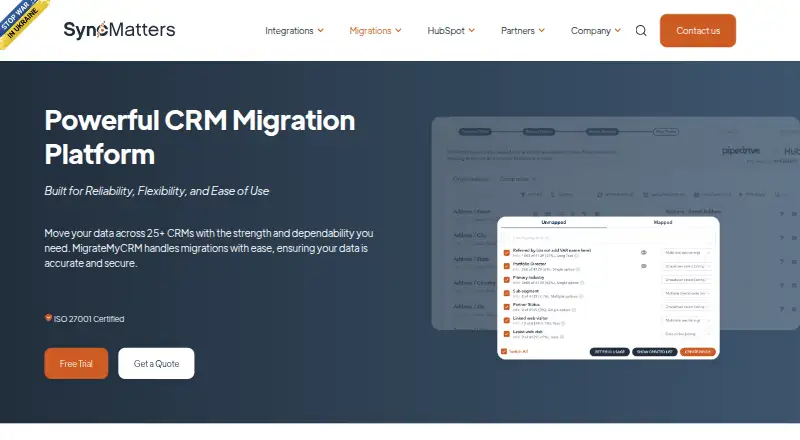Screen dimensions: 800x440
Task: Expand the HubSpot menu chevron
Action: tap(471, 30)
